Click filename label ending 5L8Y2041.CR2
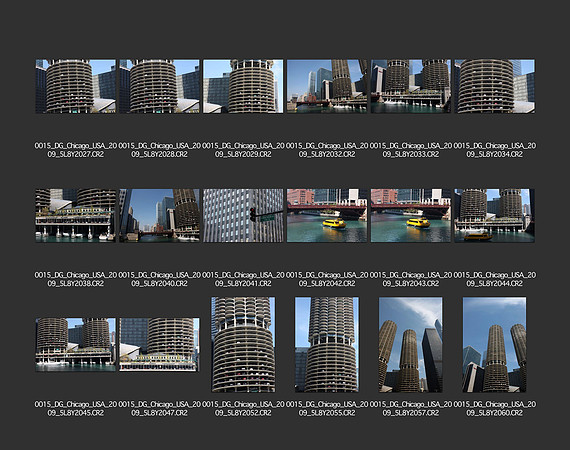Screen dimensions: 570x450 pos(243,279)
